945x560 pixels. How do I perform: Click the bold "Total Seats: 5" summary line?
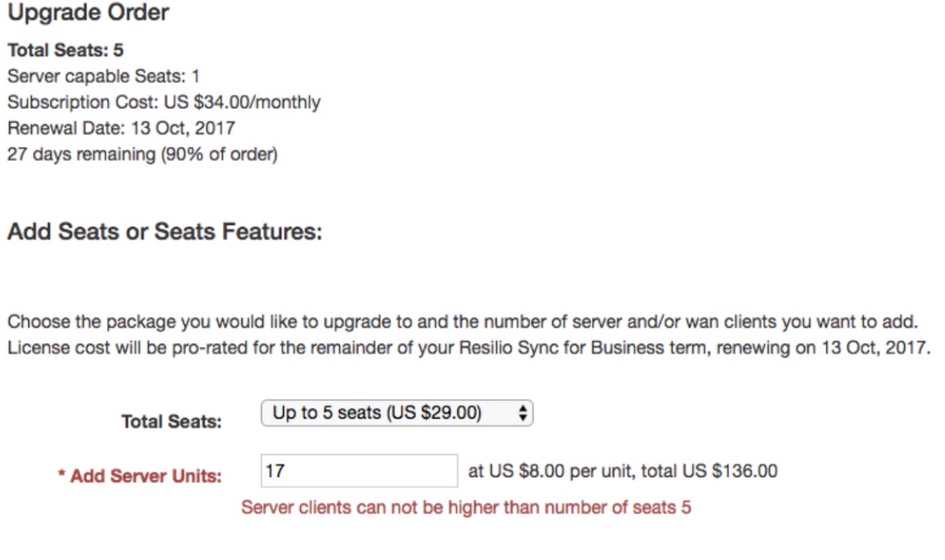click(66, 50)
